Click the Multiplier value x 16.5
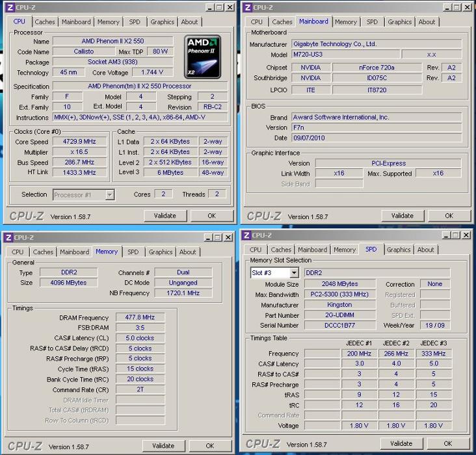This screenshot has height=455, width=476. coord(79,152)
